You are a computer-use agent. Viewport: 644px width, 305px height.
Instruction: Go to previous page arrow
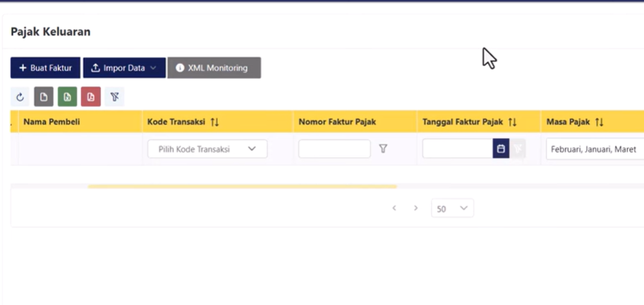[x=394, y=208]
